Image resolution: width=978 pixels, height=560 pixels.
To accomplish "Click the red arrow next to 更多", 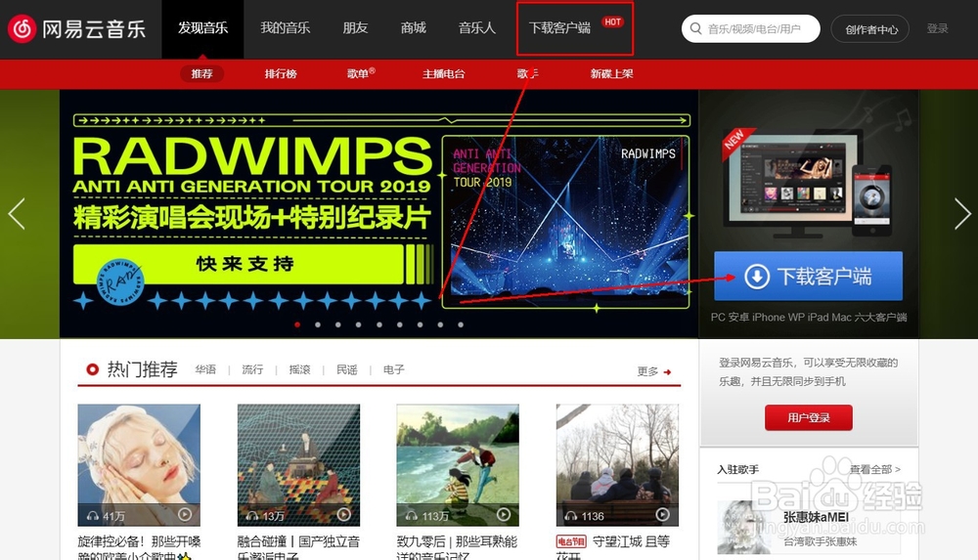I will tap(667, 371).
